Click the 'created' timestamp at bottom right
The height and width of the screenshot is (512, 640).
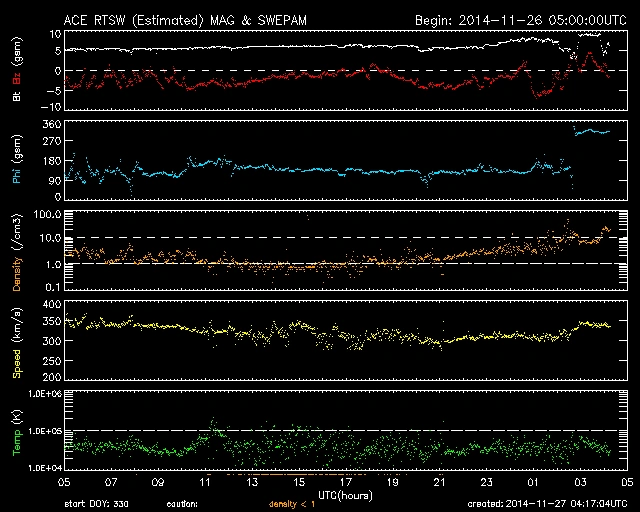pyautogui.click(x=548, y=504)
